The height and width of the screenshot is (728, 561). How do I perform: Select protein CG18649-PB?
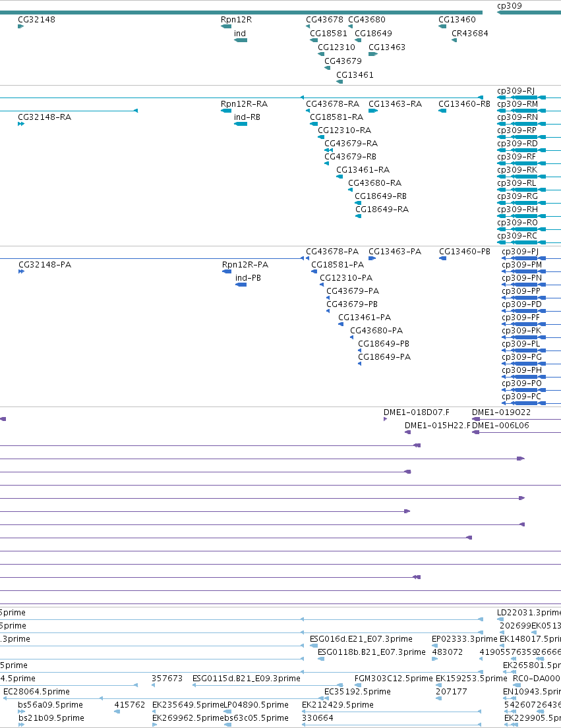(x=384, y=344)
